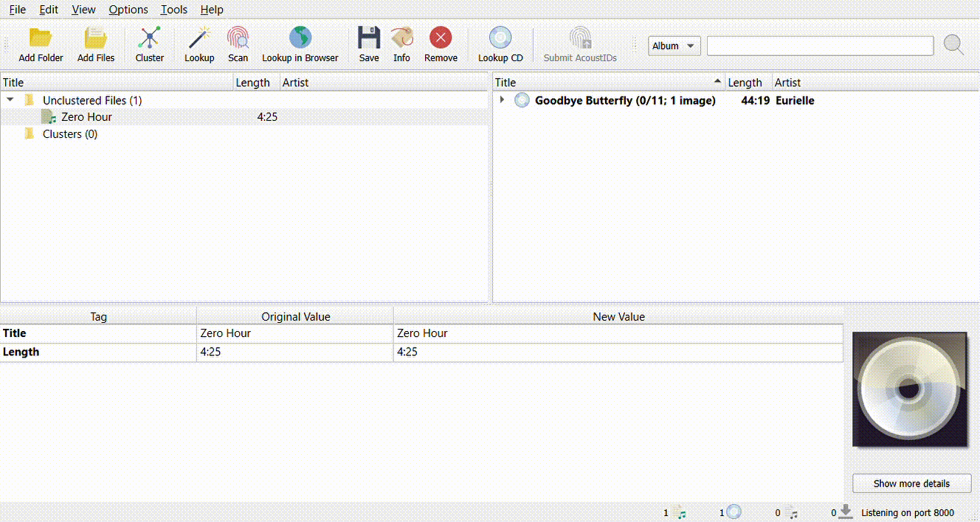Click the New Value column header

(x=618, y=316)
